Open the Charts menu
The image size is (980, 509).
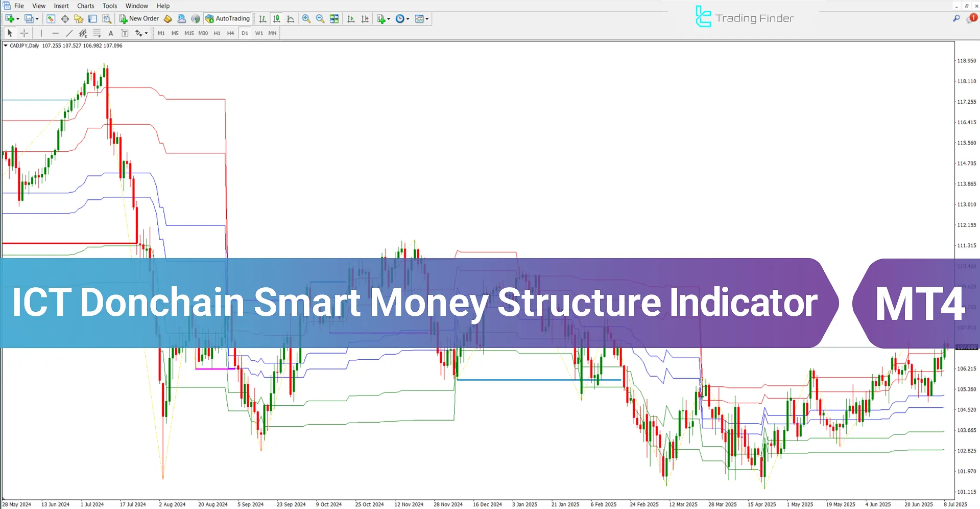[x=86, y=6]
